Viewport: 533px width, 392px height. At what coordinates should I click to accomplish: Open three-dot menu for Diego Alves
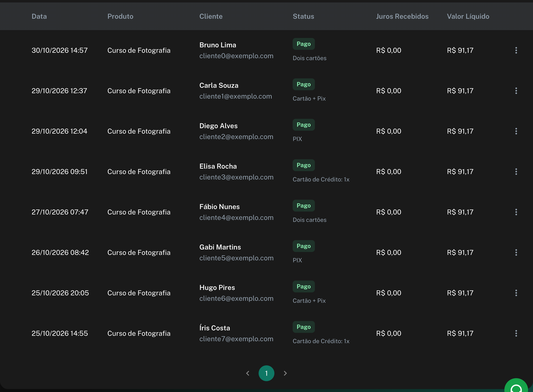[x=516, y=131]
